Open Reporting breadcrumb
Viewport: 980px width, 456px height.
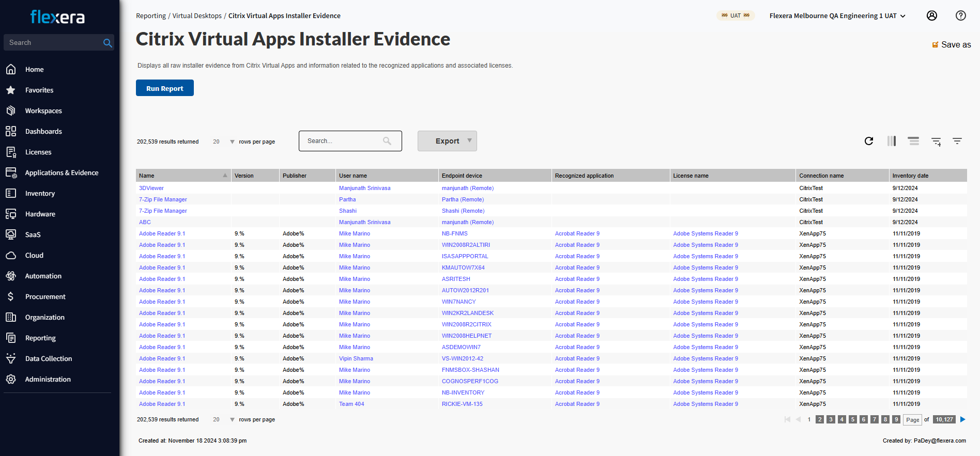click(151, 16)
